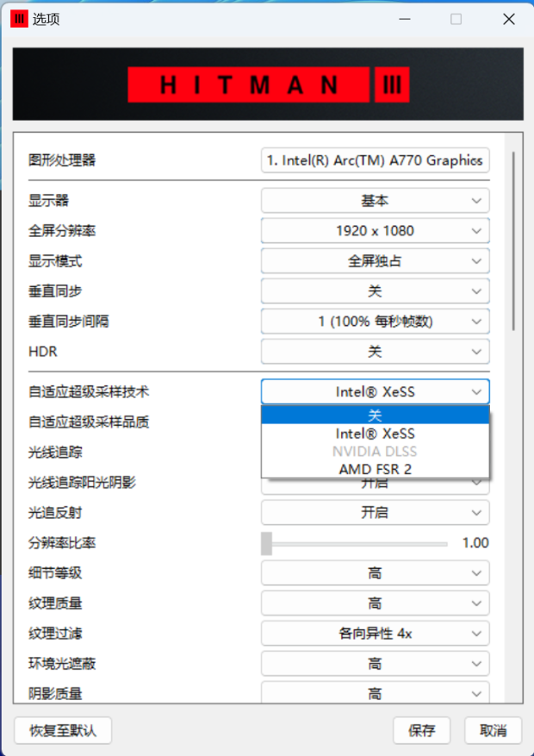Open the 阴影质量 dropdown
The width and height of the screenshot is (534, 756).
376,693
